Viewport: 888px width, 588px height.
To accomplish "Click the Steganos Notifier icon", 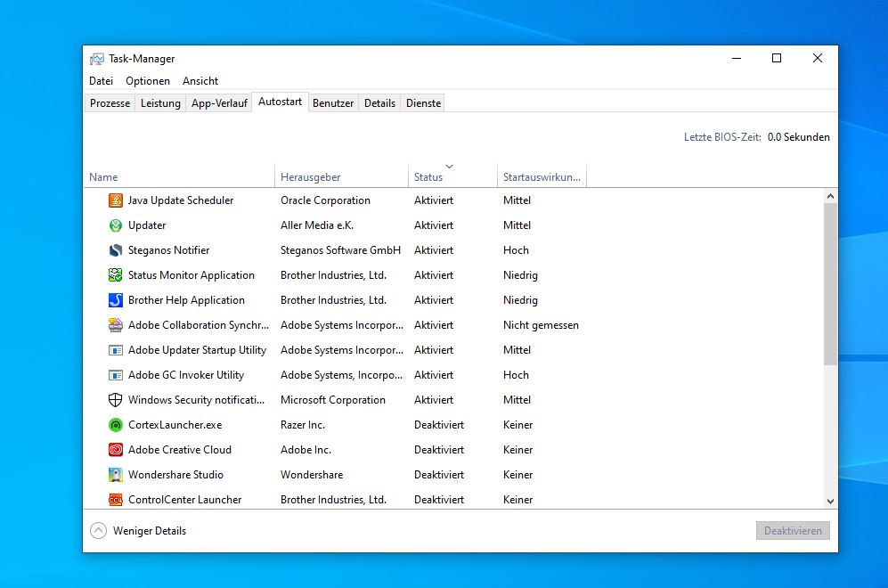I will (116, 250).
